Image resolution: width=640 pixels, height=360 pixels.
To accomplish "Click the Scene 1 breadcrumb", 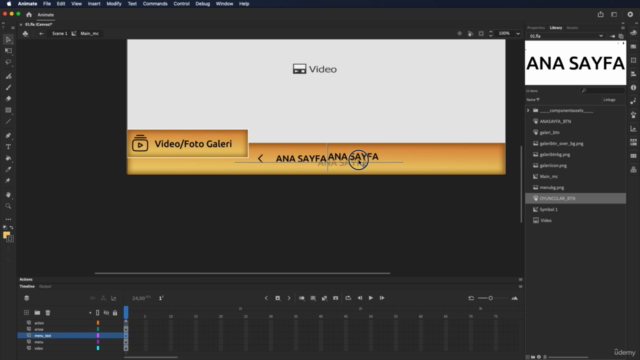I will coord(60,33).
